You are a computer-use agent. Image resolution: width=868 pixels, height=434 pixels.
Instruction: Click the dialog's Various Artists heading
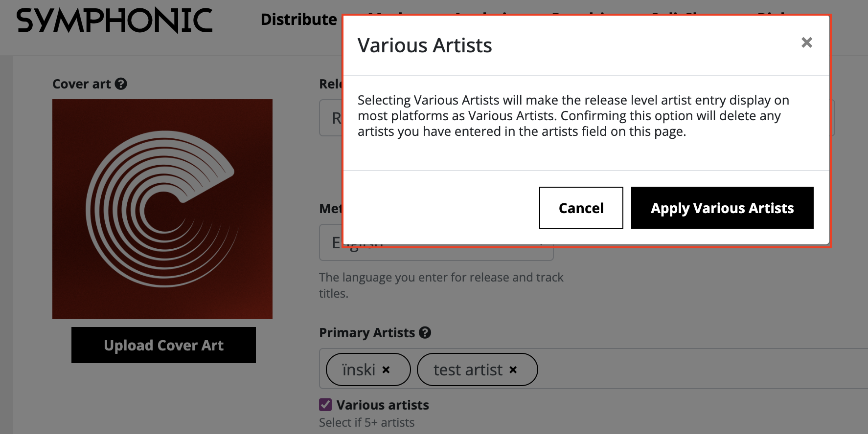425,45
